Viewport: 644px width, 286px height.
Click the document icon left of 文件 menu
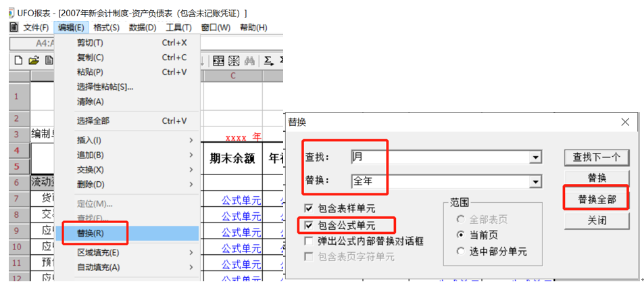(x=14, y=27)
